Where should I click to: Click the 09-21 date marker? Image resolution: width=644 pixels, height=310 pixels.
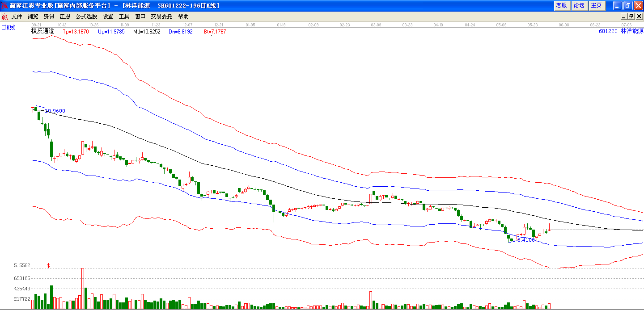pyautogui.click(x=37, y=25)
